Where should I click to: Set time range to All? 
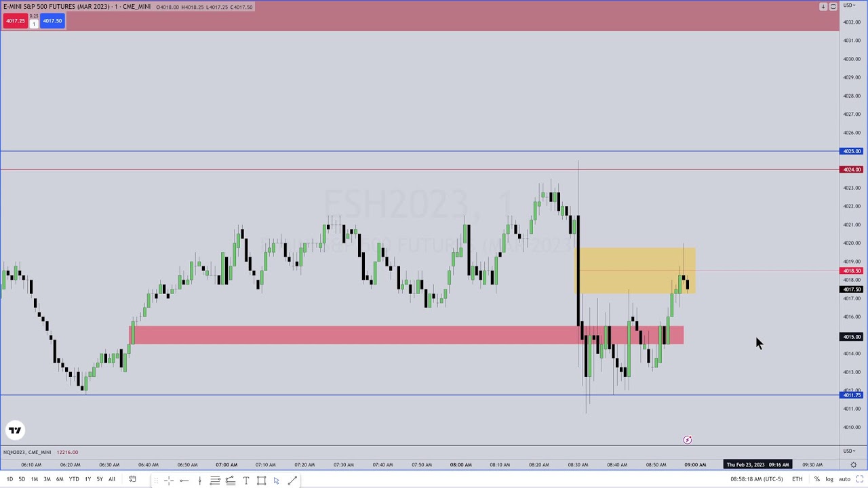click(x=112, y=479)
